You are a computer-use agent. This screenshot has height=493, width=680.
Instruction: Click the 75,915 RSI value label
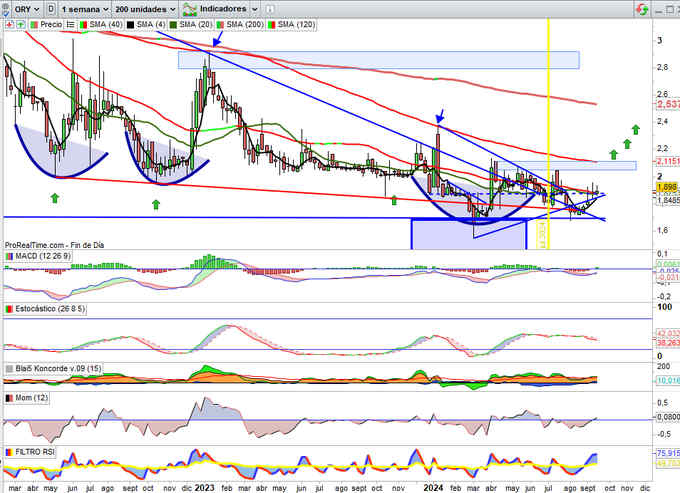tap(668, 453)
